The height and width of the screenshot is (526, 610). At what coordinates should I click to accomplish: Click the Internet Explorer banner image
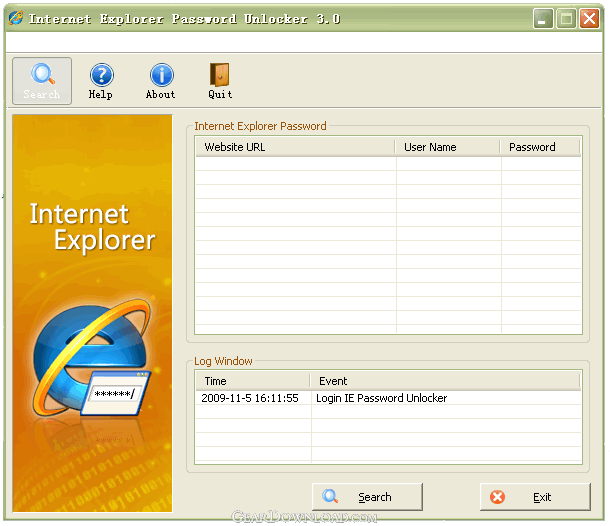coord(92,313)
